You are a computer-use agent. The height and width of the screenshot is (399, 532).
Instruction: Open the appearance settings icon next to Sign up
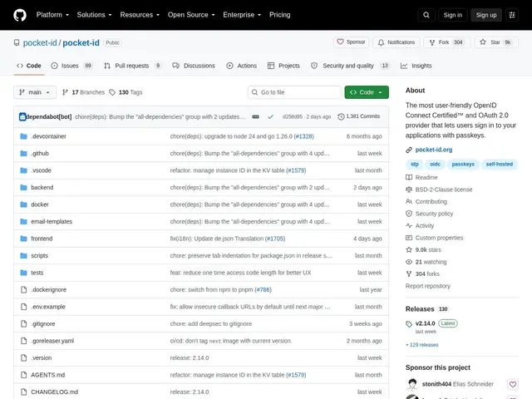(512, 15)
